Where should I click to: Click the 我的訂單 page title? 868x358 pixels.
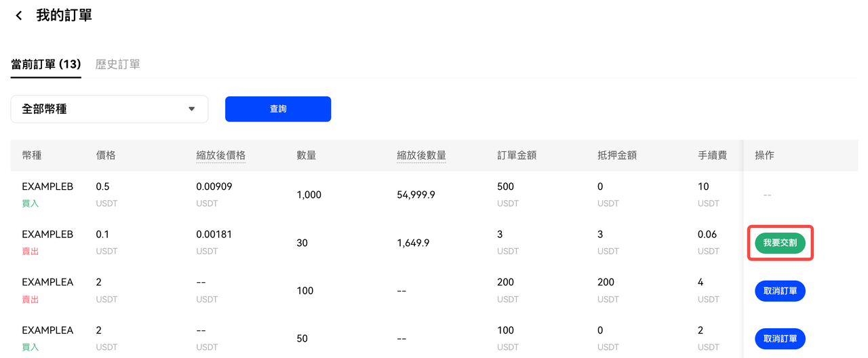(x=64, y=16)
